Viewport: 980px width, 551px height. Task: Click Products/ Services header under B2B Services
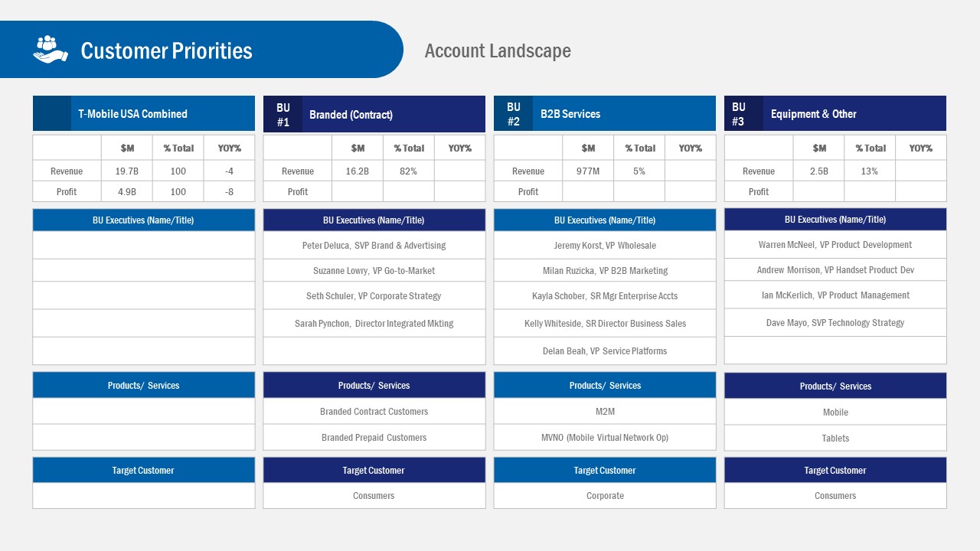pyautogui.click(x=605, y=386)
